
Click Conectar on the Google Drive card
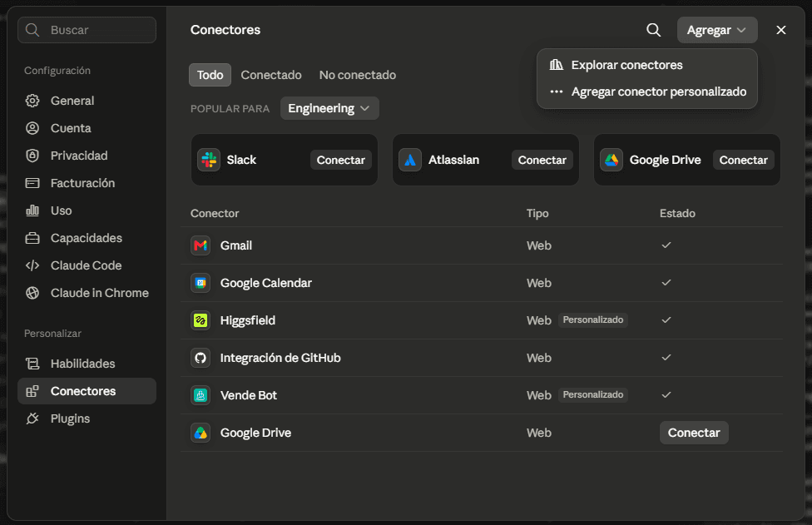[x=744, y=160]
